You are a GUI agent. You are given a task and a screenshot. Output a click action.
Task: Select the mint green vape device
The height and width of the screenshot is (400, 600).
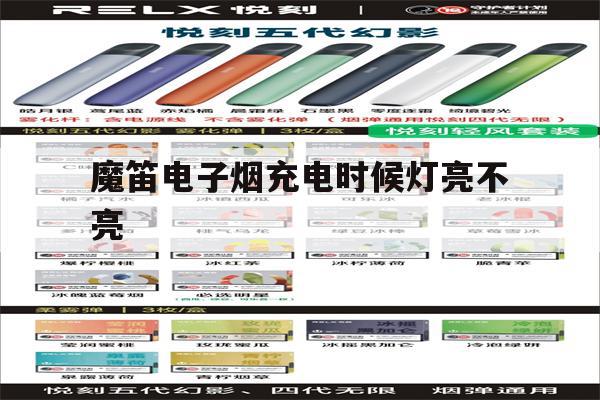click(x=299, y=75)
